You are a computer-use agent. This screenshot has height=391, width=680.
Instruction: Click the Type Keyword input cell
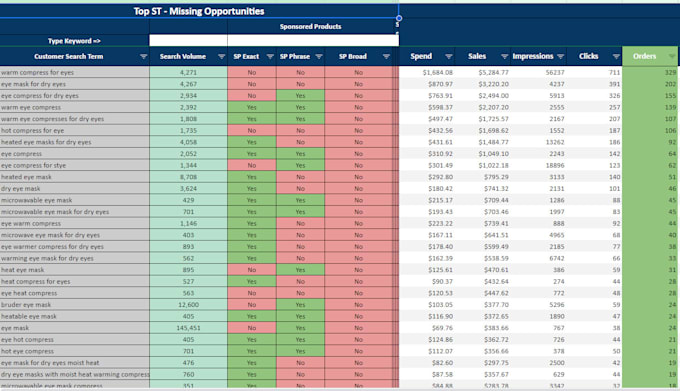(x=188, y=41)
